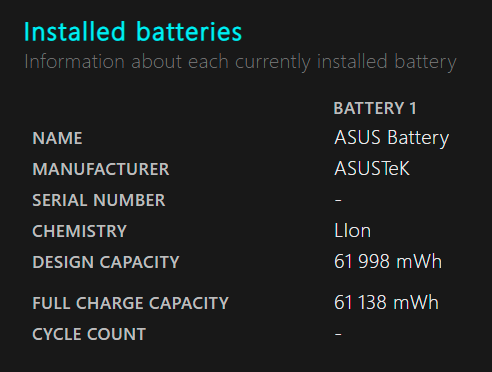Select the ASUS Battery name value
Screen dimensions: 492x372
392,138
